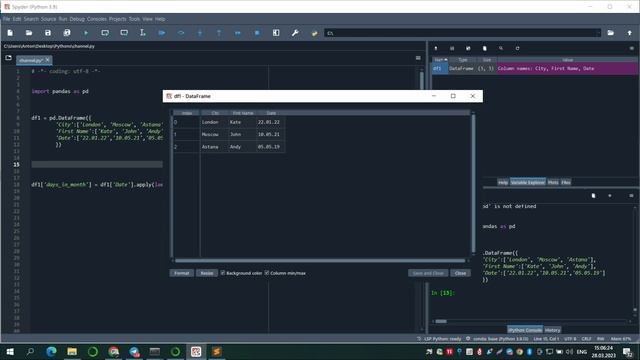640x360 pixels.
Task: Click the conda environment status bar entry
Action: tap(497, 339)
